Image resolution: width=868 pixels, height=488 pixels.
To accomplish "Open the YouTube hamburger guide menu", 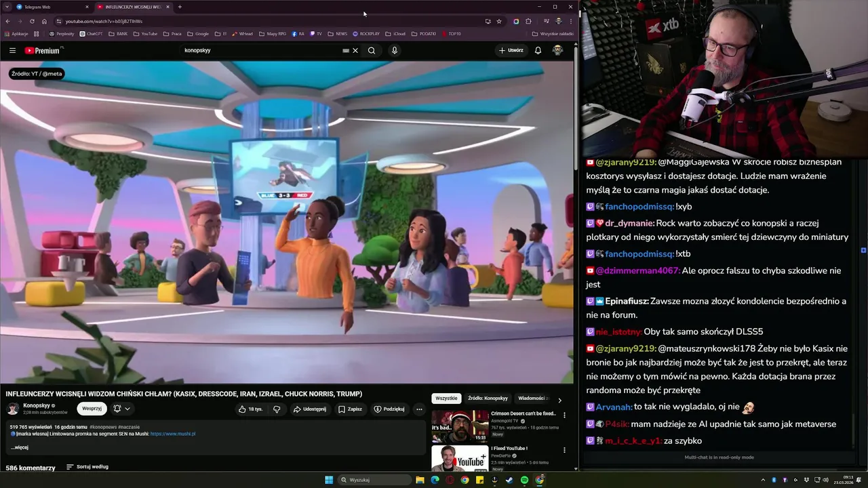I will pyautogui.click(x=12, y=50).
